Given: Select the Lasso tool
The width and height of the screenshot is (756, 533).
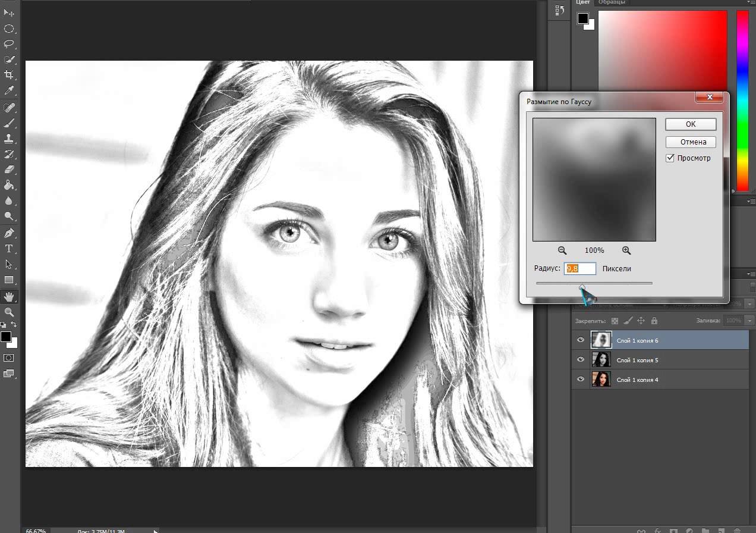Looking at the screenshot, I should pyautogui.click(x=9, y=44).
